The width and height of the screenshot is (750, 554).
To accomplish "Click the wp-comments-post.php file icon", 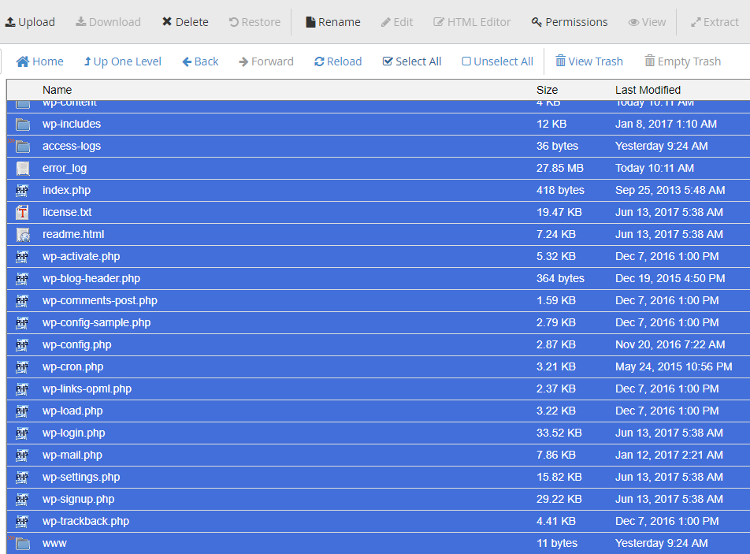I will tap(22, 300).
